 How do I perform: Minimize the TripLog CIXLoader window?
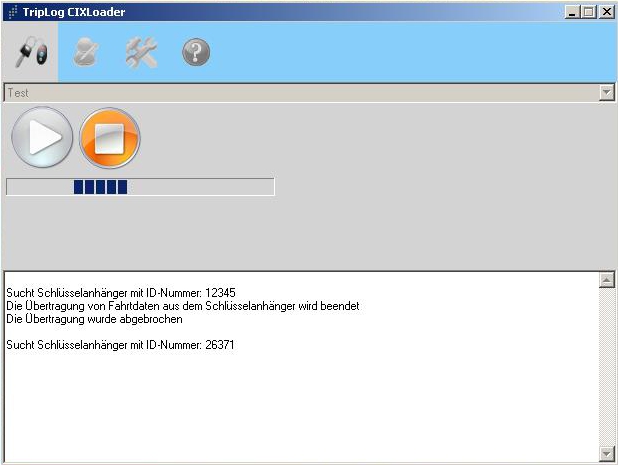coord(572,12)
